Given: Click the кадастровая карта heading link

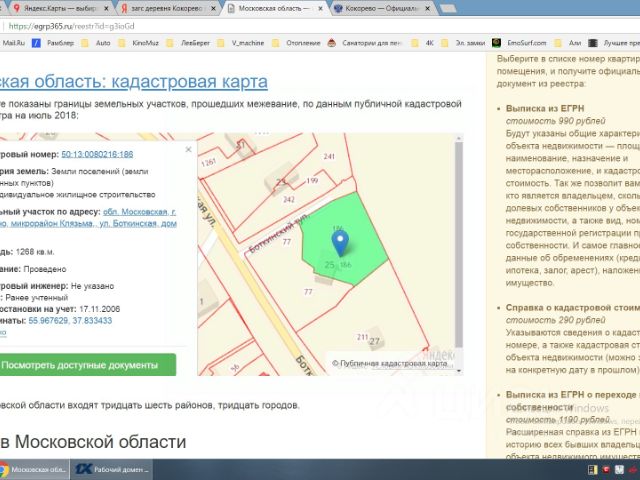Looking at the screenshot, I should point(189,82).
